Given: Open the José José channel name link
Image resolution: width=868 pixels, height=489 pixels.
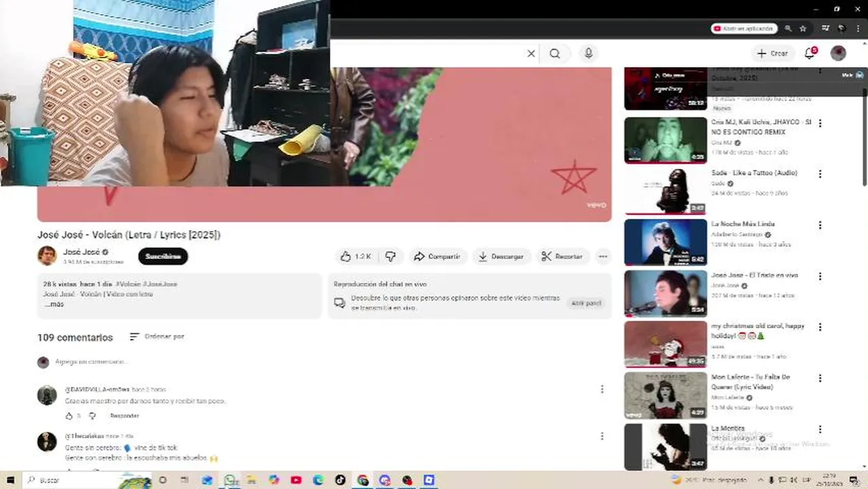Looking at the screenshot, I should coord(81,252).
